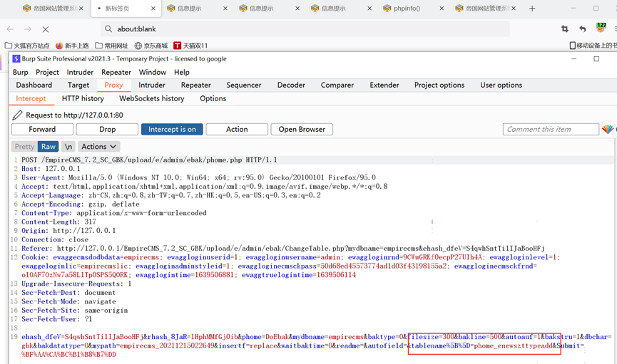Image resolution: width=617 pixels, height=364 pixels.
Task: Open the Project options tab
Action: tap(439, 85)
